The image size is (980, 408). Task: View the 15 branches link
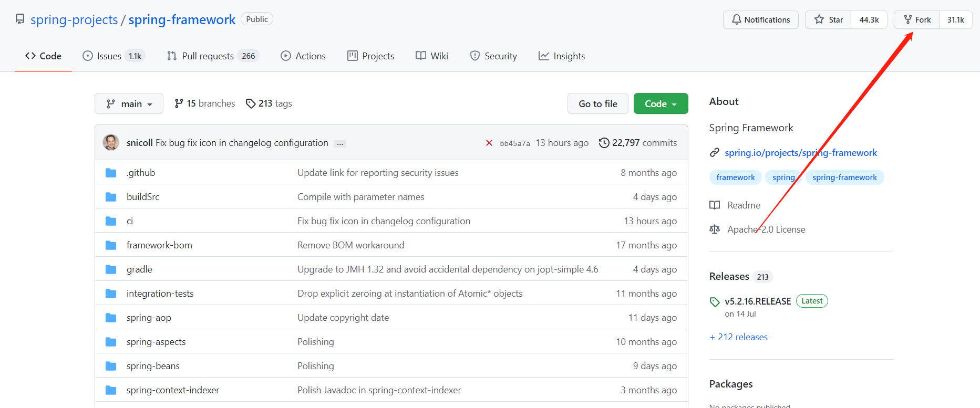tap(205, 103)
